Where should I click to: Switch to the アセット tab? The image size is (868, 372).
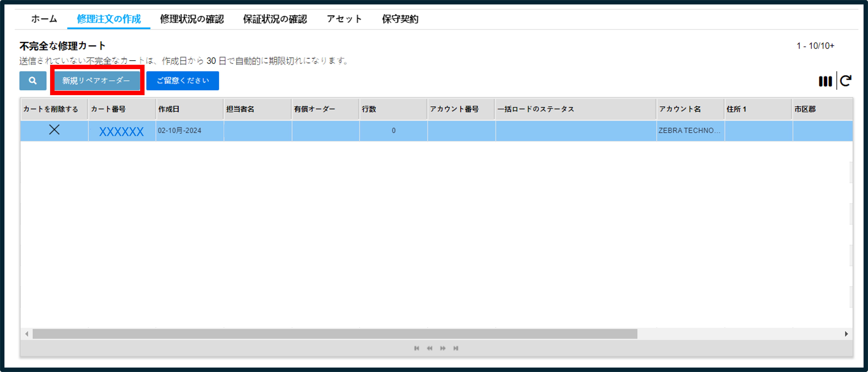pyautogui.click(x=344, y=19)
